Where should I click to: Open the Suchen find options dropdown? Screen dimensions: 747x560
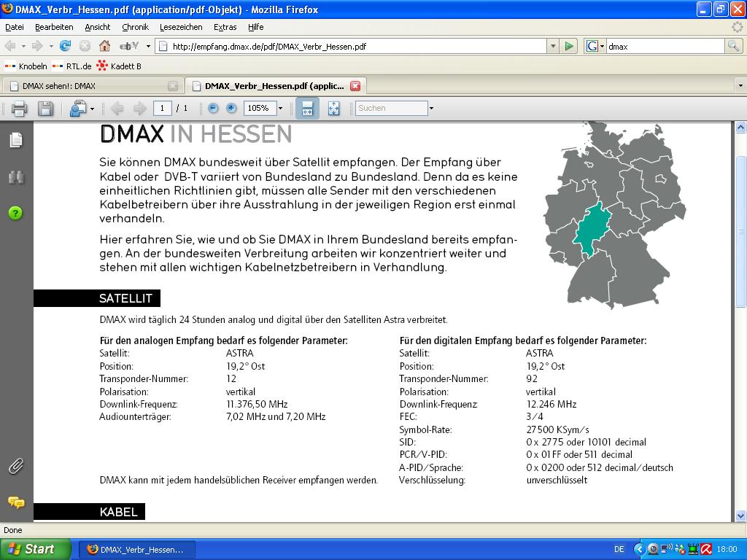pyautogui.click(x=431, y=109)
